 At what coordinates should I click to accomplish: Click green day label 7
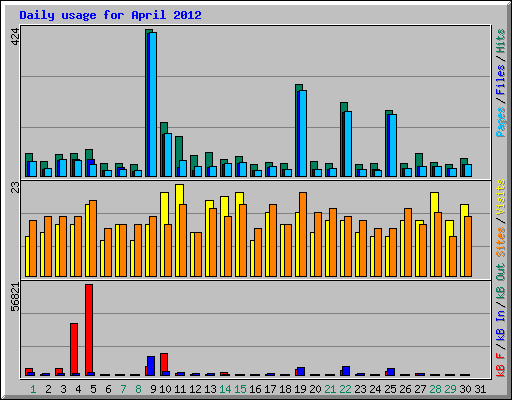[123, 389]
